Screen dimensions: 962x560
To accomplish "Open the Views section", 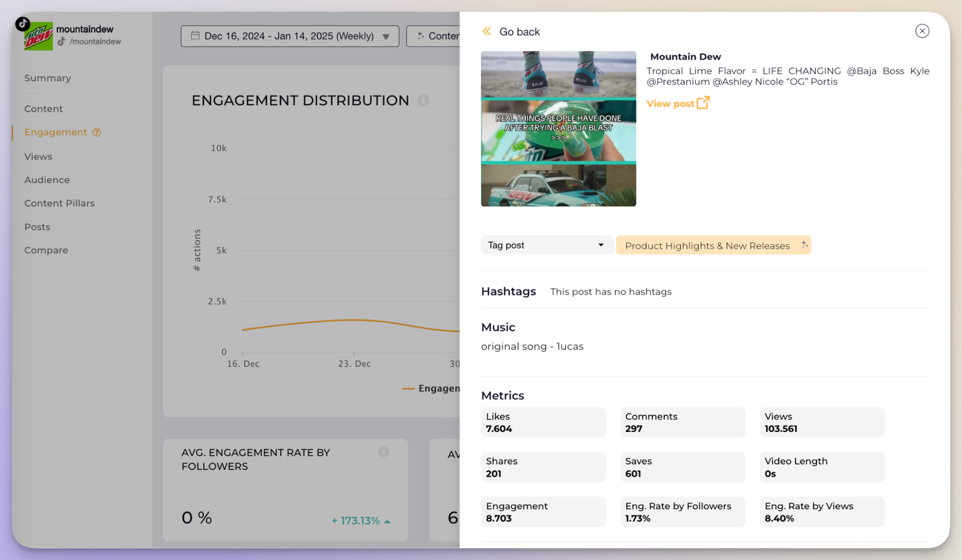I will pyautogui.click(x=38, y=157).
